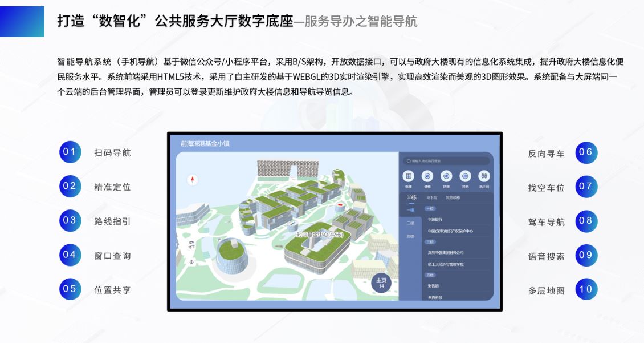The height and width of the screenshot is (343, 644).
Task: Switch to the 33栋 building tab
Action: pos(411,198)
